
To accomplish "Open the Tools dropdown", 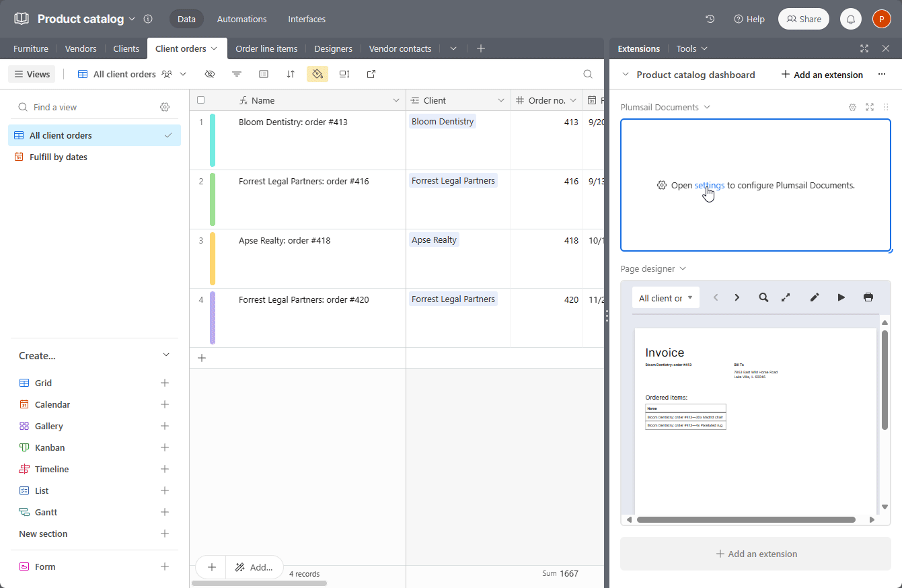I will (692, 48).
